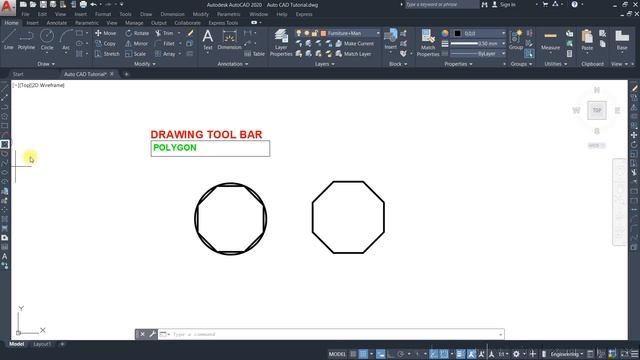
Task: Switch to the Express Tools ribbon tab
Action: pyautogui.click(x=223, y=23)
